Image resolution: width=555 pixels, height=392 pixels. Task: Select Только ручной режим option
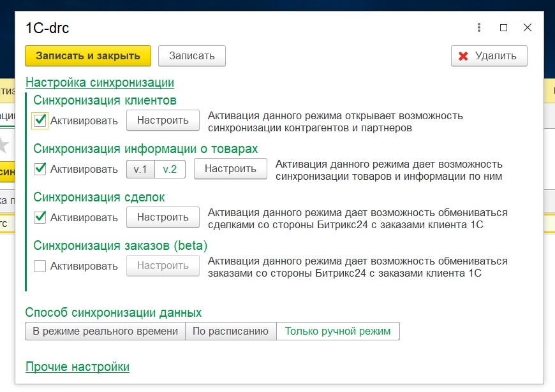tap(337, 331)
